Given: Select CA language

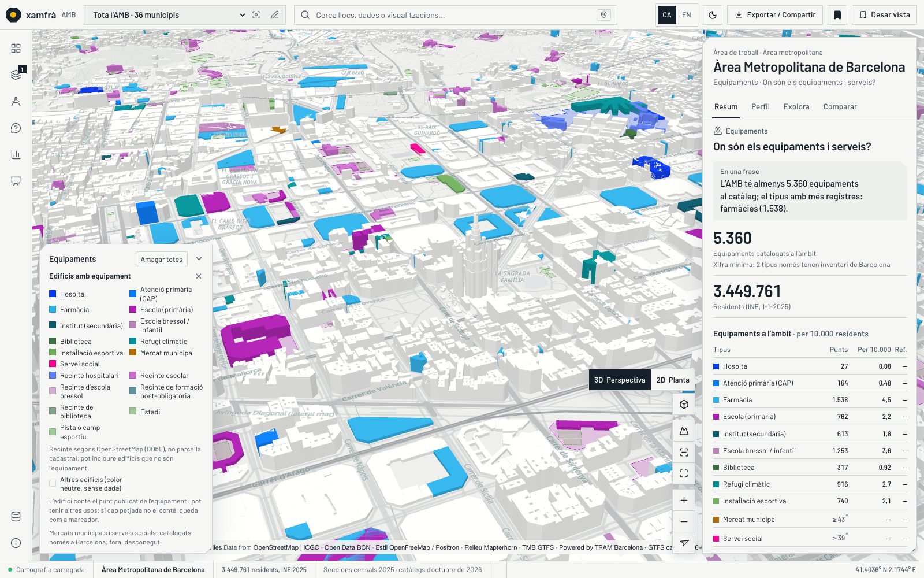Looking at the screenshot, I should tap(666, 15).
